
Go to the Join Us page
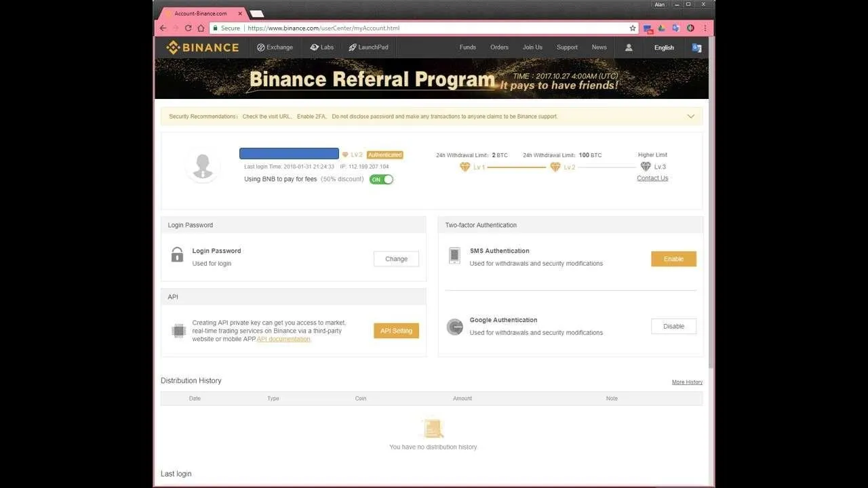[532, 47]
